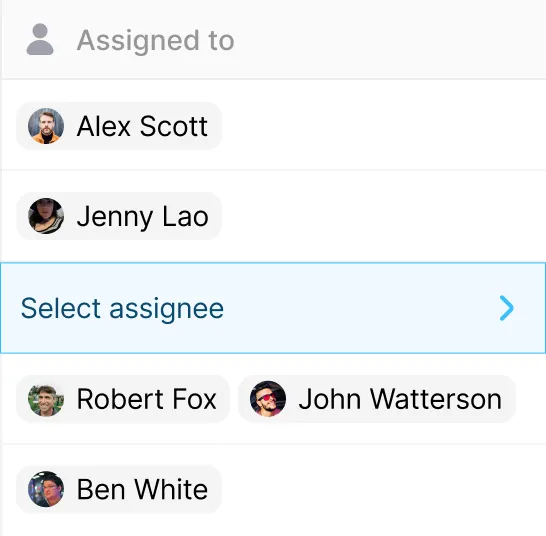The image size is (546, 536).
Task: Select the Jenny Lao assignee chip
Action: coord(119,216)
